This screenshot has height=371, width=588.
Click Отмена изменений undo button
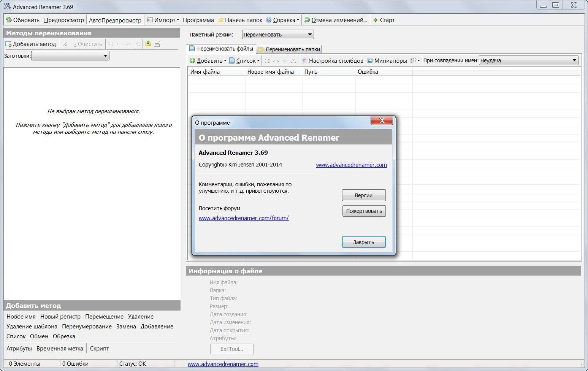[336, 20]
